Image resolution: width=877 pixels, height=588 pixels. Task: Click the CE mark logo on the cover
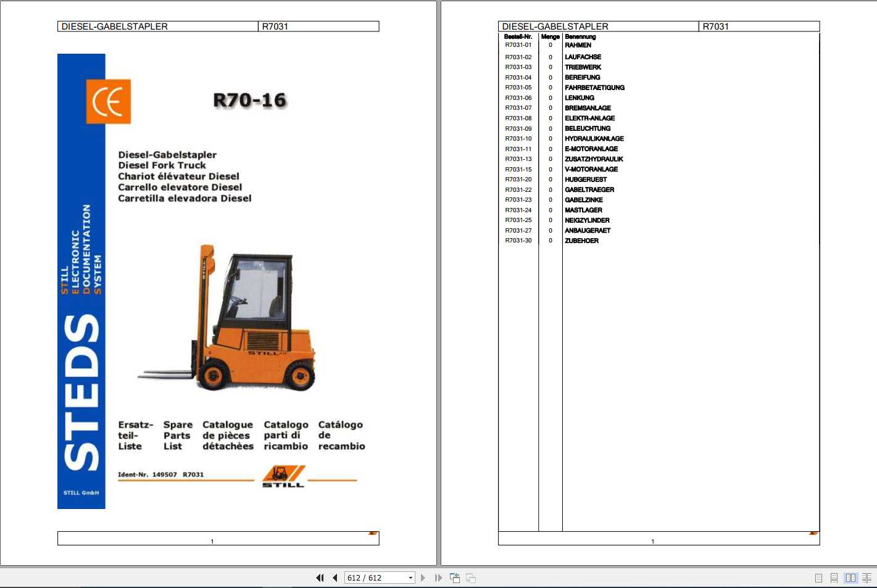[109, 102]
